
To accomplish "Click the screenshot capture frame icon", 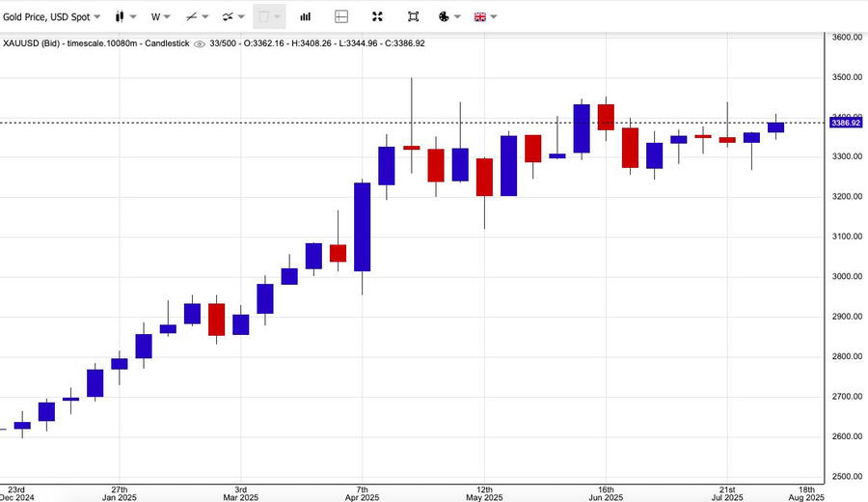I will click(x=413, y=16).
